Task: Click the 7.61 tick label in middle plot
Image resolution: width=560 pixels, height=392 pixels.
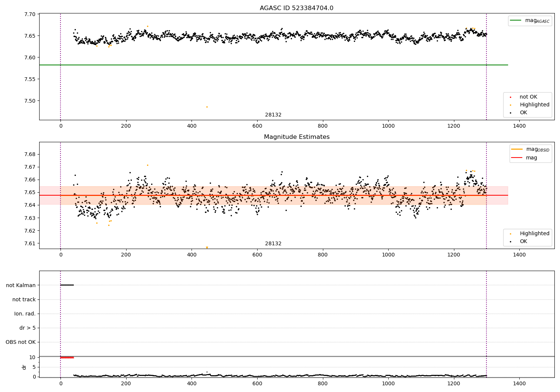Action: click(30, 243)
